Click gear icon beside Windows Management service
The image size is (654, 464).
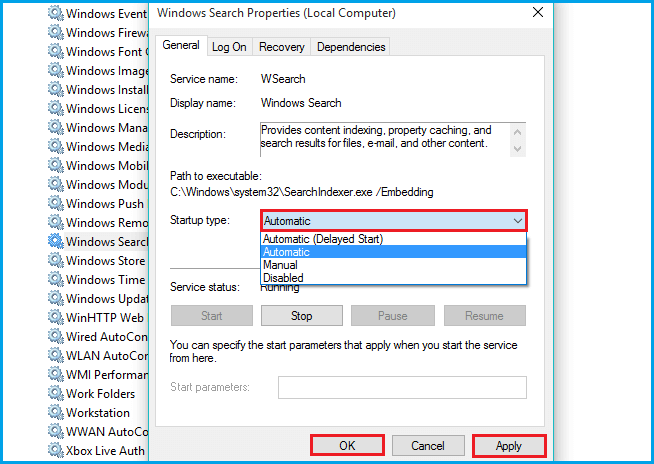click(55, 127)
